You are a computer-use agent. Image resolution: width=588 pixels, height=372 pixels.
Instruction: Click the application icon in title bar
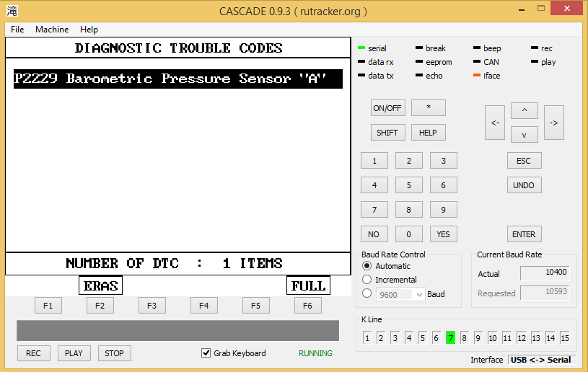(12, 11)
